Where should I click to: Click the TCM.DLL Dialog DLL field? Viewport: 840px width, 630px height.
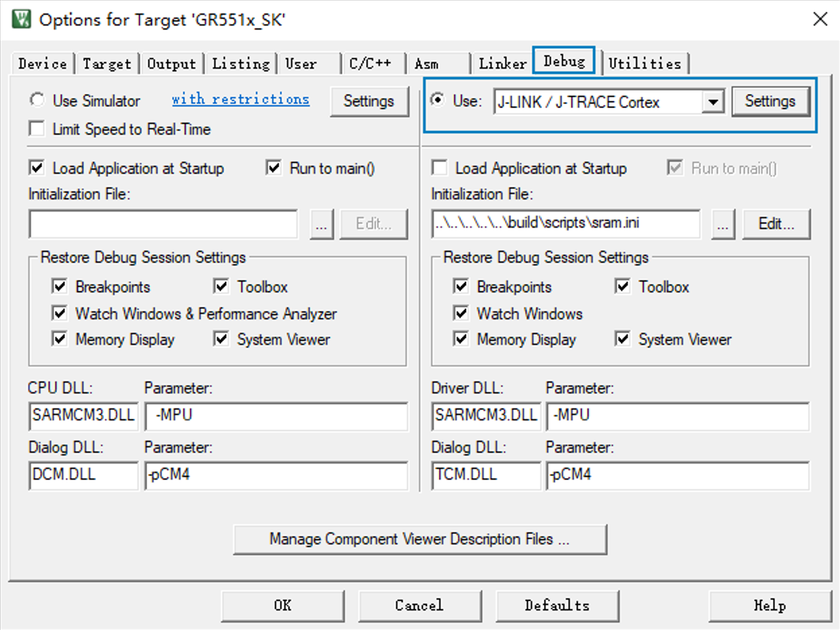point(485,476)
